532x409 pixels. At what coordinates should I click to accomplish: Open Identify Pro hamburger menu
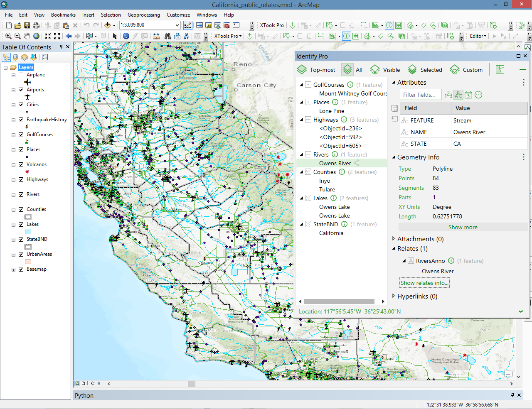point(523,70)
